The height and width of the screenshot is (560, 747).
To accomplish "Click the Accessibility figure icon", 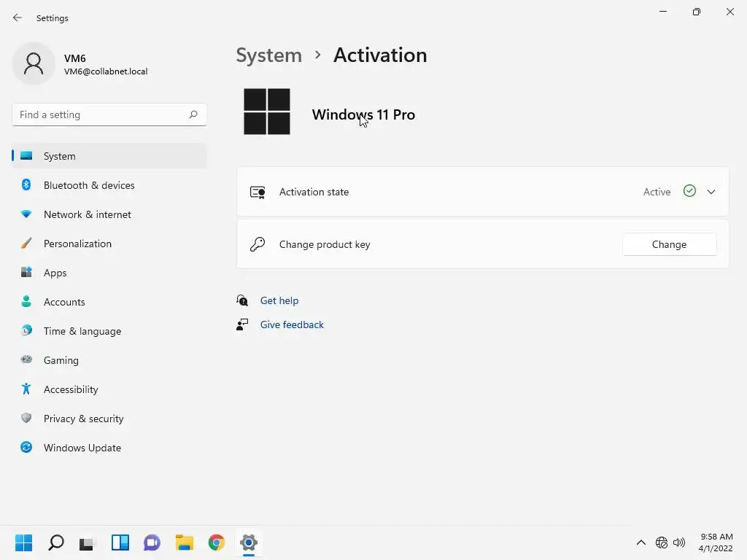I will coord(26,389).
